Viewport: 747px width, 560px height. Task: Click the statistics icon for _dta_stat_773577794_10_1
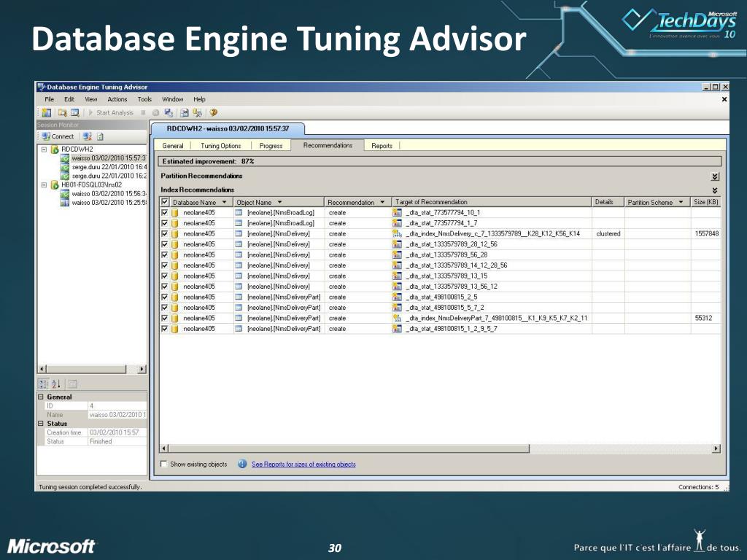coord(397,212)
